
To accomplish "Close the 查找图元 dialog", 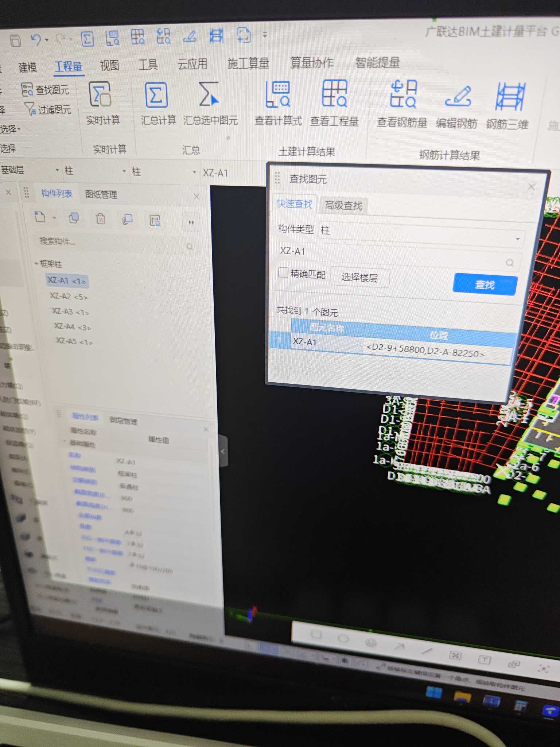I will coord(531,187).
